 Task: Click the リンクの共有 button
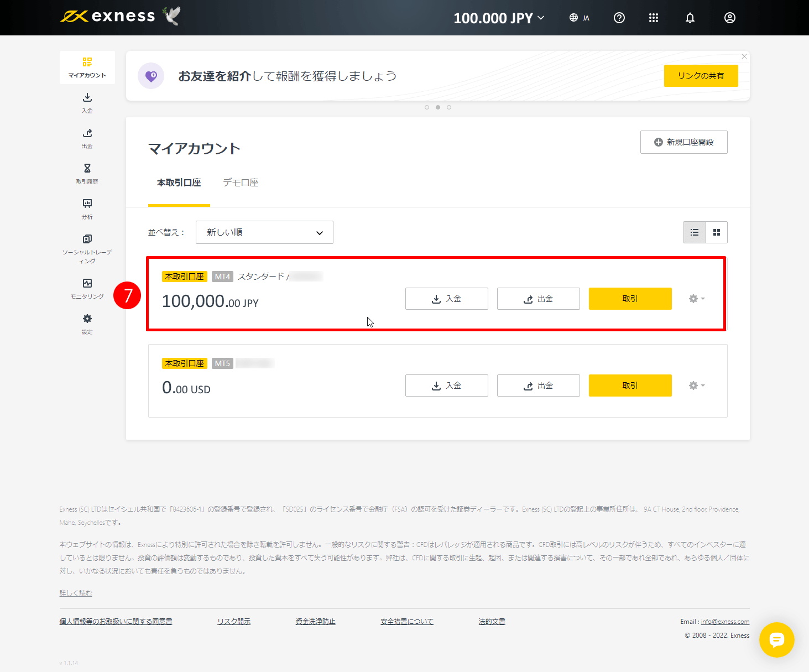click(x=701, y=76)
